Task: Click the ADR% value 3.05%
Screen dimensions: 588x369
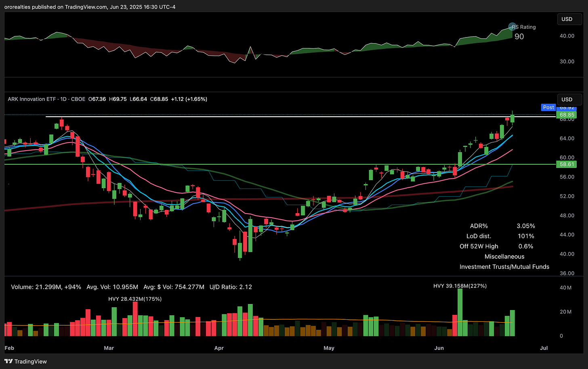Action: [x=526, y=226]
